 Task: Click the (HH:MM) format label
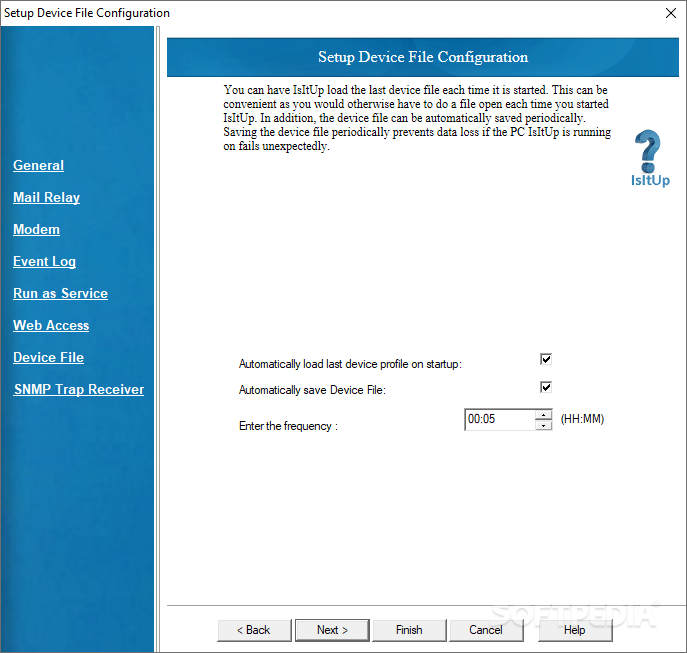click(582, 419)
